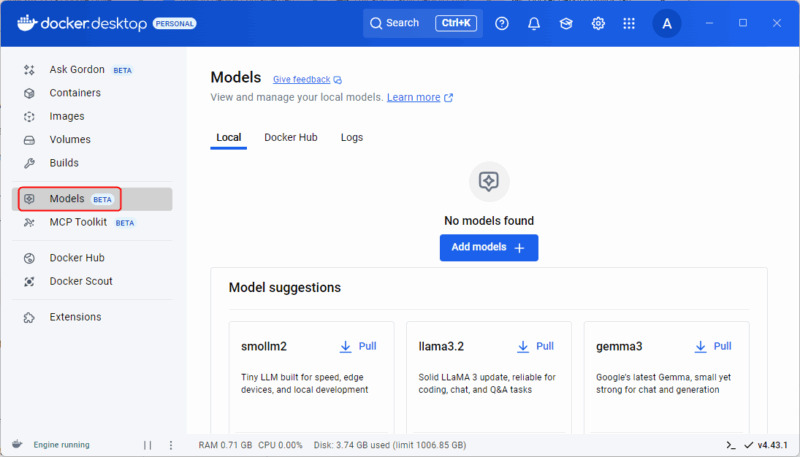Click the gemma3 description: Google's latest Gemma
The height and width of the screenshot is (457, 800).
coord(663,384)
